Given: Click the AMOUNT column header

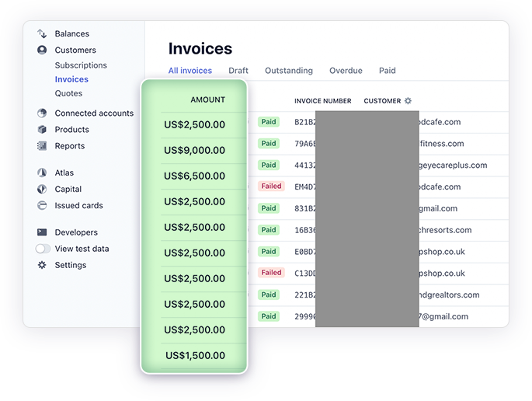Looking at the screenshot, I should [207, 99].
